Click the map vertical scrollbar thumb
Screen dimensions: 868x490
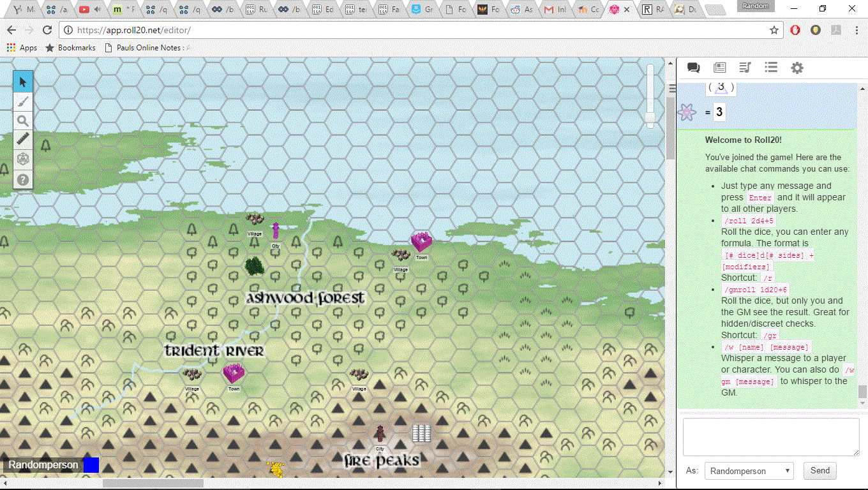coord(670,128)
